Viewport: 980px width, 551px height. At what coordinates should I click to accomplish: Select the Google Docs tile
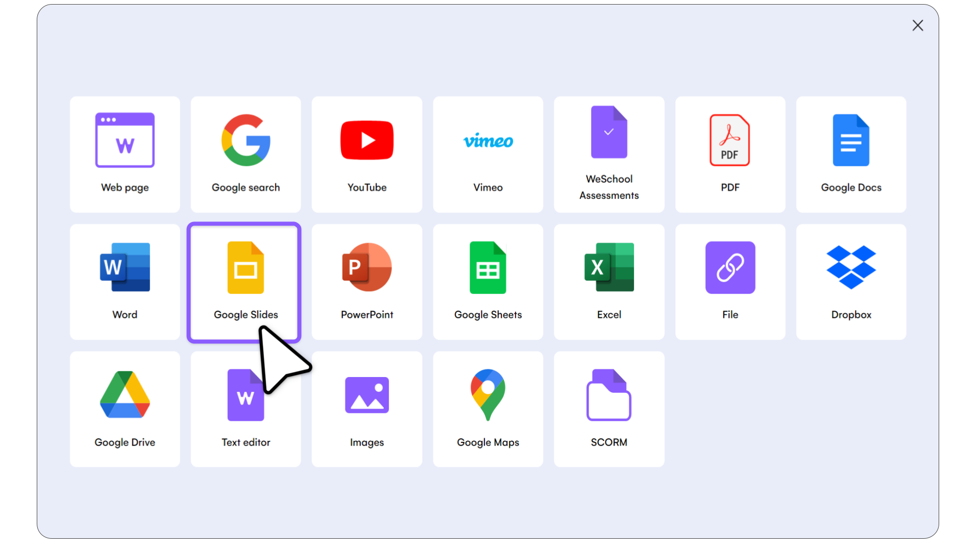coord(851,155)
